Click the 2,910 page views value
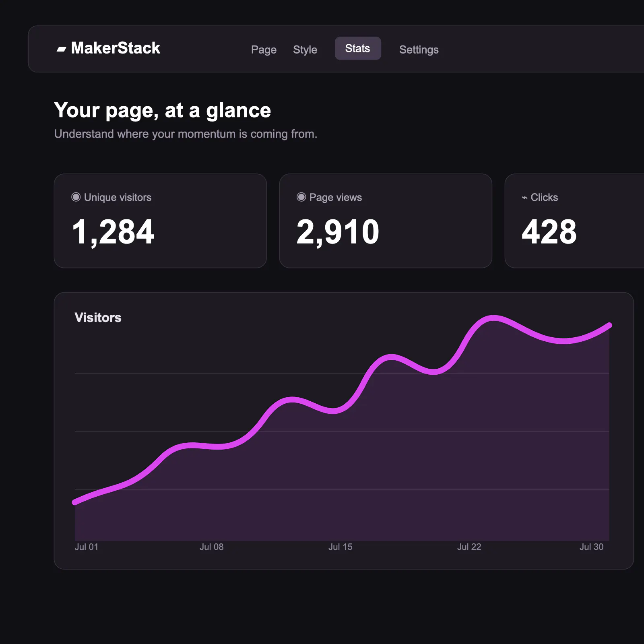This screenshot has width=644, height=644. point(338,232)
